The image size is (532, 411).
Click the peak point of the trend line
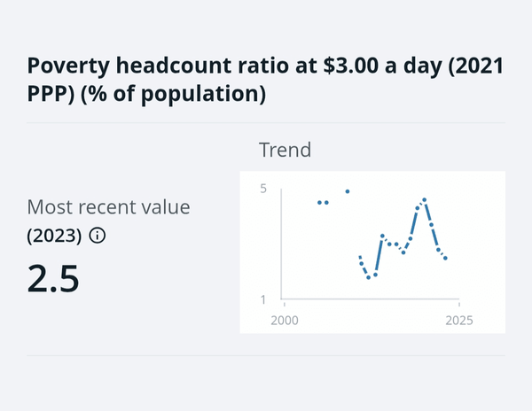coord(425,200)
